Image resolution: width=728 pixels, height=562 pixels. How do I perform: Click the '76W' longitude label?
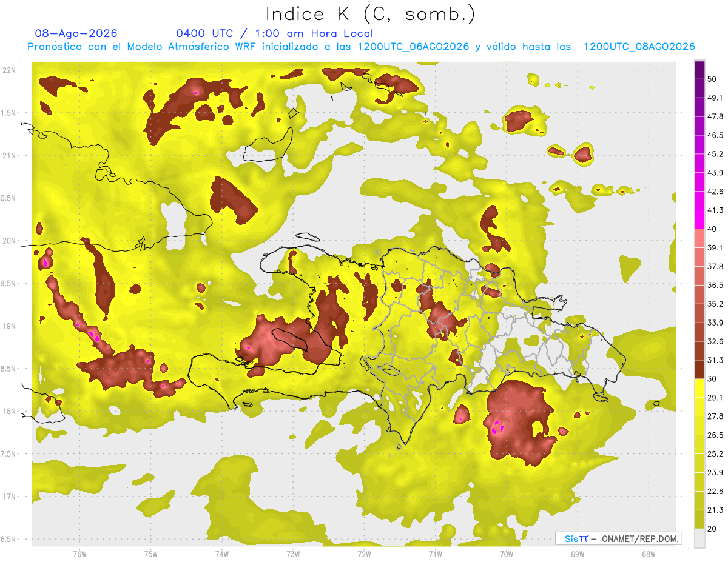click(79, 554)
